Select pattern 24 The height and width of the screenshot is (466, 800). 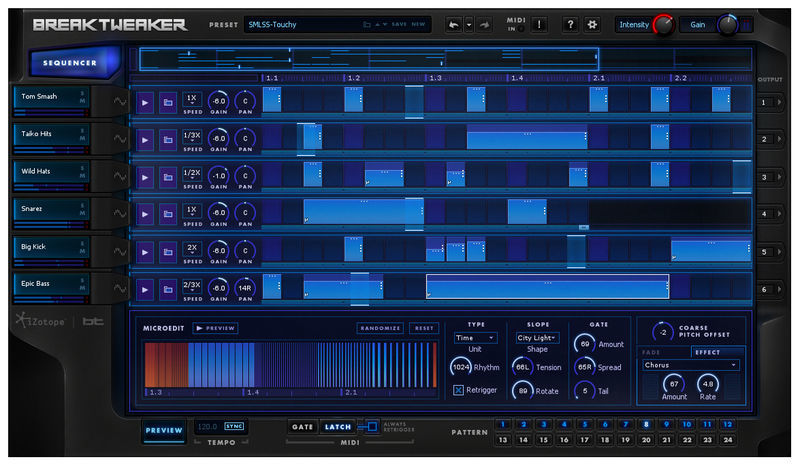coord(728,439)
